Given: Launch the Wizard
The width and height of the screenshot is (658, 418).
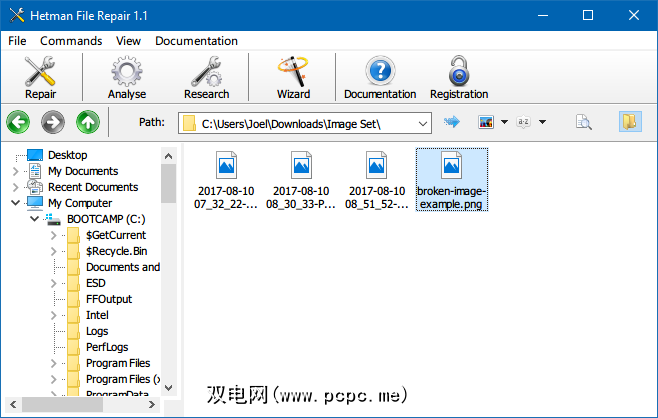Looking at the screenshot, I should (x=293, y=78).
